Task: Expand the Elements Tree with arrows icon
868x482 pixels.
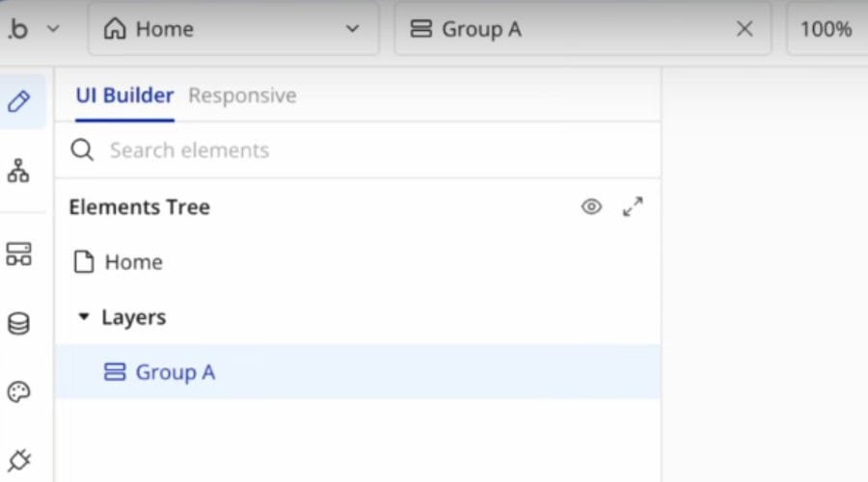Action: tap(633, 206)
